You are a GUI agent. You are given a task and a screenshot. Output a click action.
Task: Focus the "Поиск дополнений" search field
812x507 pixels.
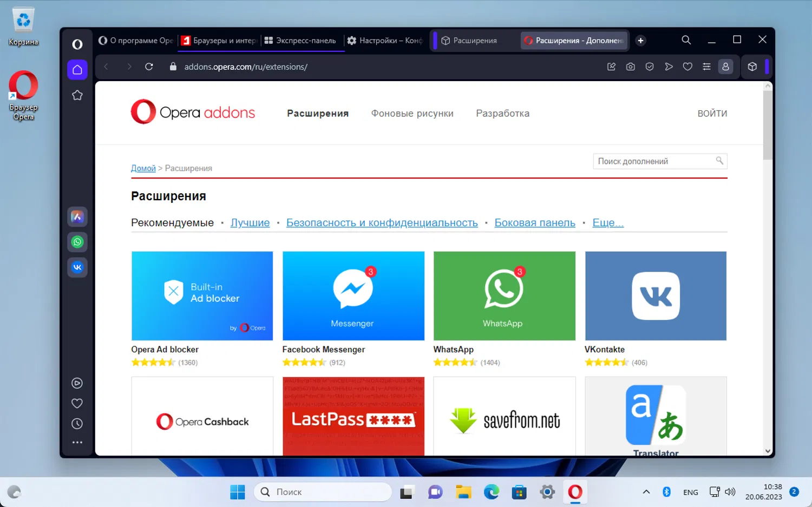coord(660,161)
